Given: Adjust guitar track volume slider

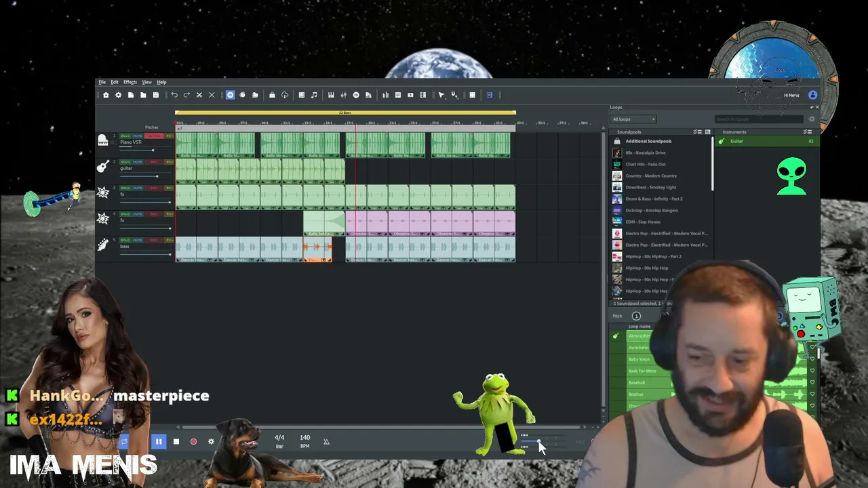Looking at the screenshot, I should pyautogui.click(x=146, y=176).
